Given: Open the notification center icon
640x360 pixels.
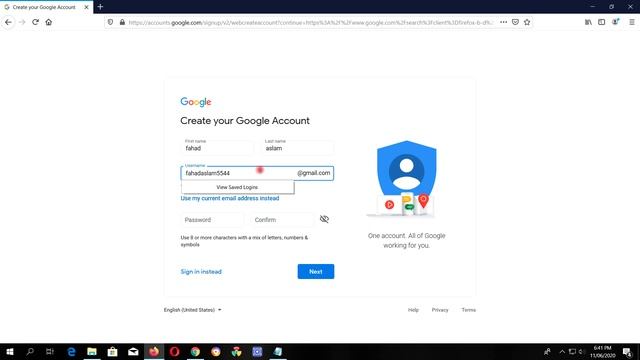Looking at the screenshot, I should [628, 352].
